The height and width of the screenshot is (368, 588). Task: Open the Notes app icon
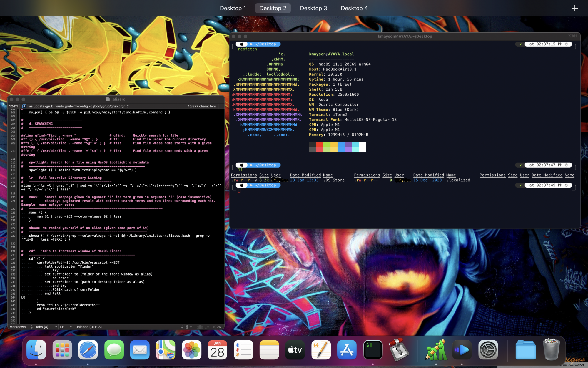pos(269,350)
